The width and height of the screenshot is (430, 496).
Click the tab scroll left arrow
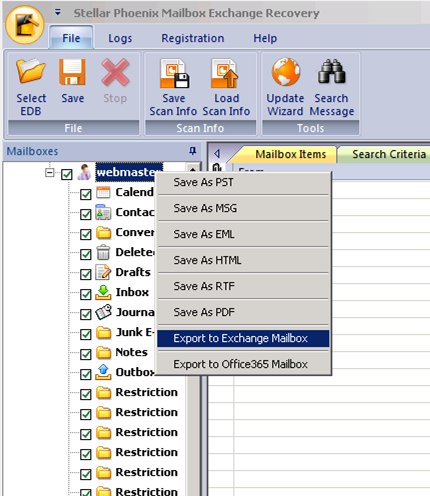pyautogui.click(x=217, y=154)
